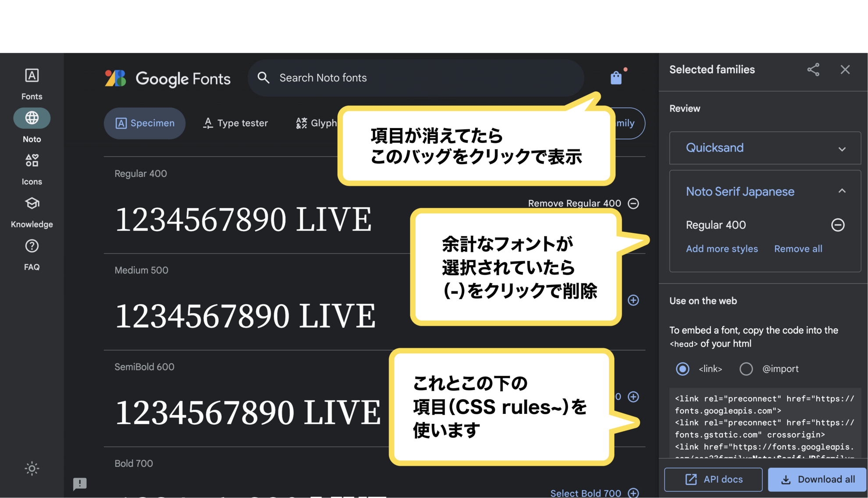Image resolution: width=868 pixels, height=498 pixels.
Task: Select Bold 700 style
Action: [594, 493]
